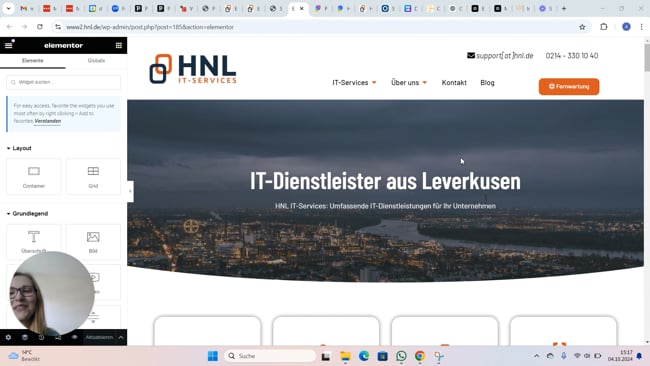The image size is (650, 366).
Task: Click the Widget search field
Action: [x=63, y=82]
